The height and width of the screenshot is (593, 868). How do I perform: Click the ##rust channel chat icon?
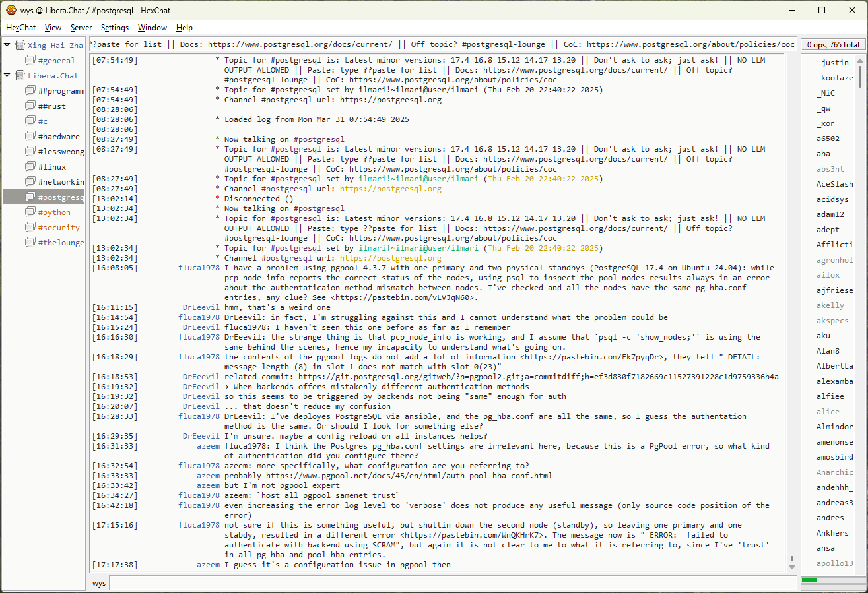point(30,106)
